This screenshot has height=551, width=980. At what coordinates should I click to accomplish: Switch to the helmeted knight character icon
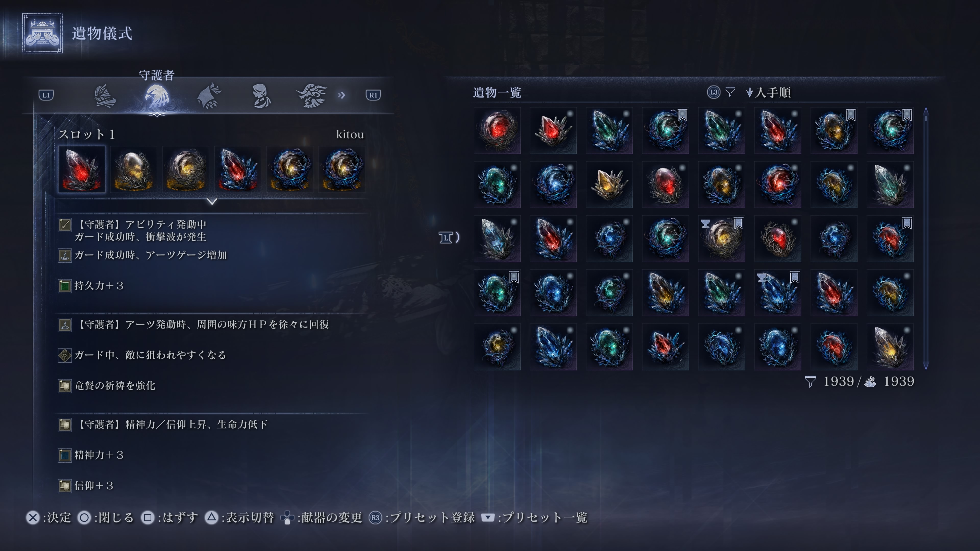105,96
